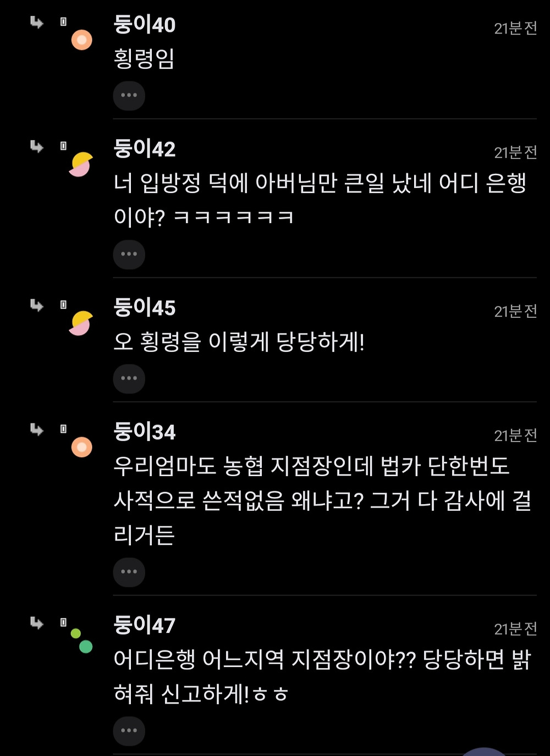Open the more-options button under 둥이40's comment
The width and height of the screenshot is (550, 756).
(x=129, y=96)
